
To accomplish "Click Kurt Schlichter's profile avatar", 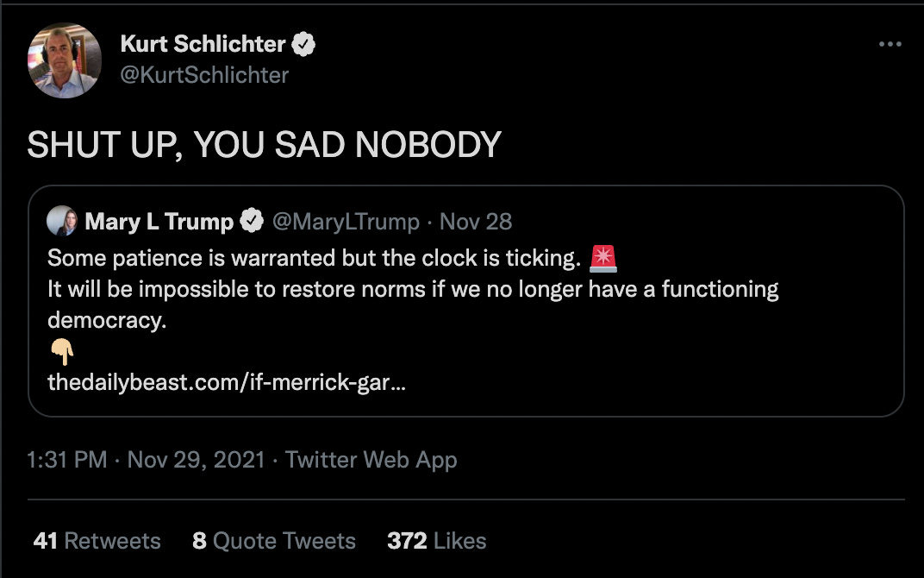I will point(65,60).
